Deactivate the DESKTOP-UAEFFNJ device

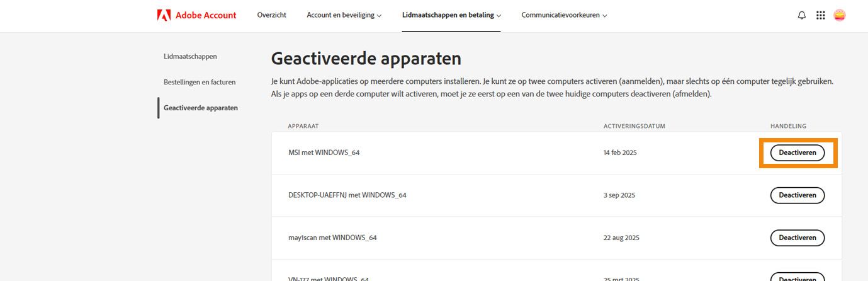[798, 195]
